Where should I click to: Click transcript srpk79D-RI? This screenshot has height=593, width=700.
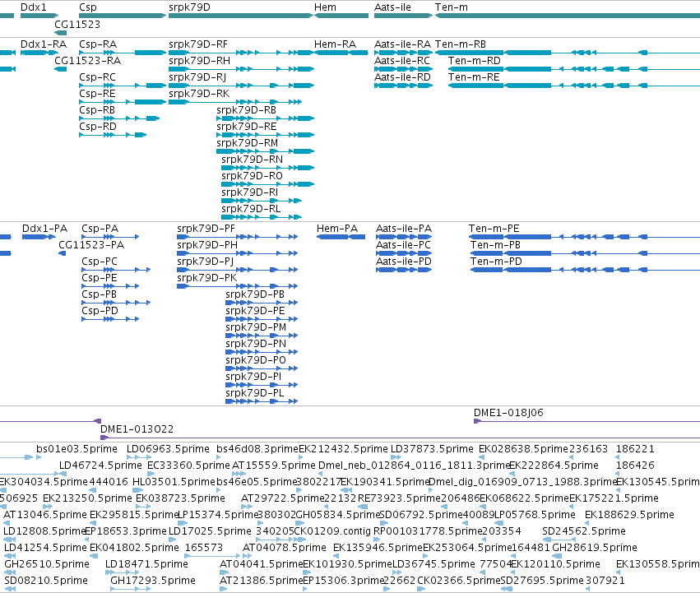[249, 193]
